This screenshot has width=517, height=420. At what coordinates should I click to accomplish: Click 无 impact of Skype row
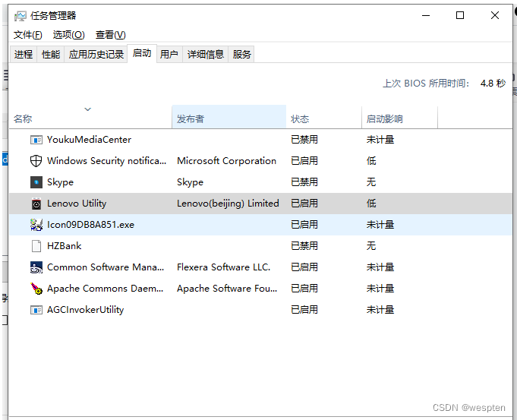[x=371, y=182]
